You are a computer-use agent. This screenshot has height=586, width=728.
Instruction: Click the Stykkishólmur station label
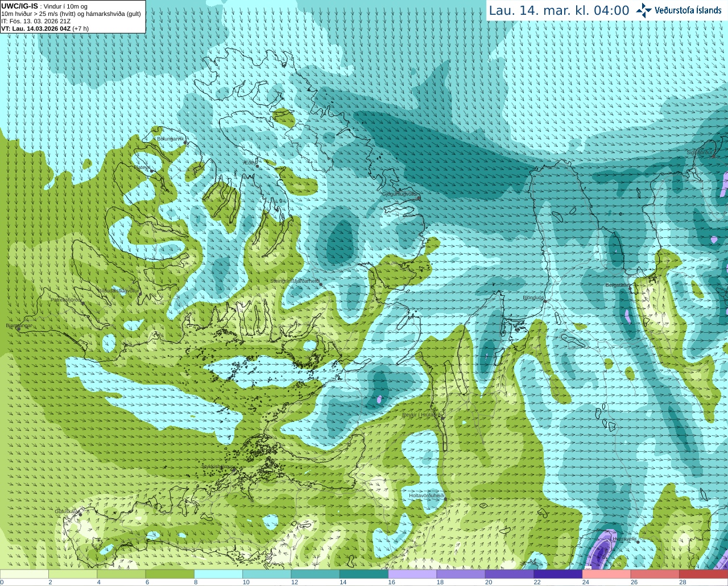click(218, 467)
